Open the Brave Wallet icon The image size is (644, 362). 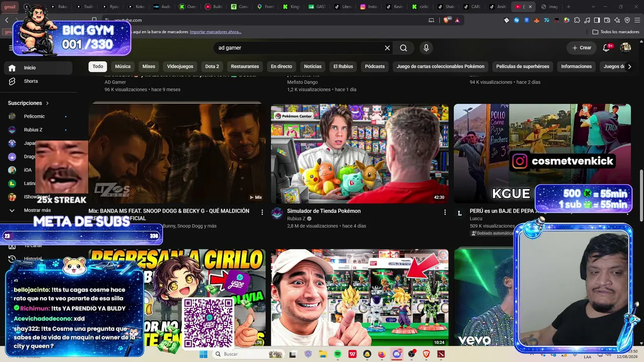click(x=607, y=20)
